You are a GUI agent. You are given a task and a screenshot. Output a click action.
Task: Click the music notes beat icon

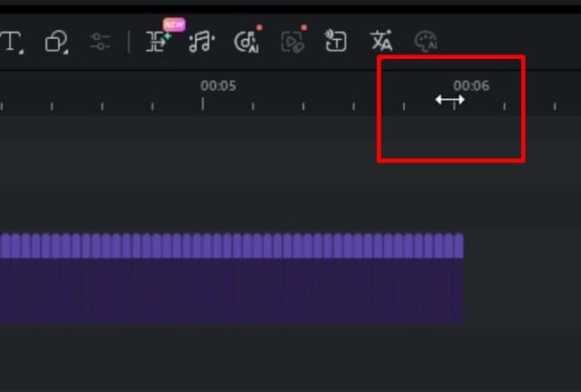[201, 42]
